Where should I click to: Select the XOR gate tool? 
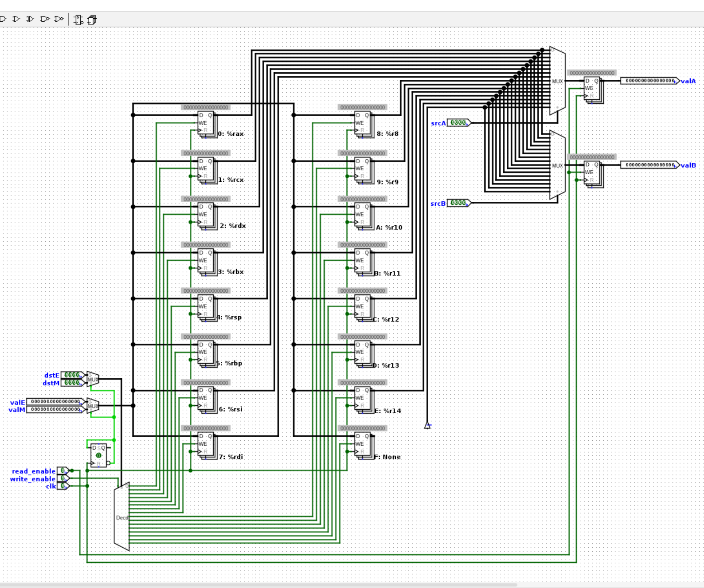point(30,19)
